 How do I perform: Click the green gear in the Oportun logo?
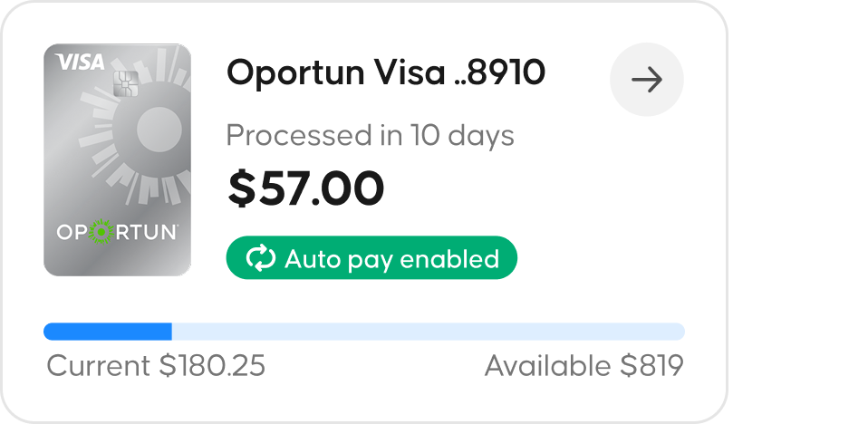[x=100, y=232]
